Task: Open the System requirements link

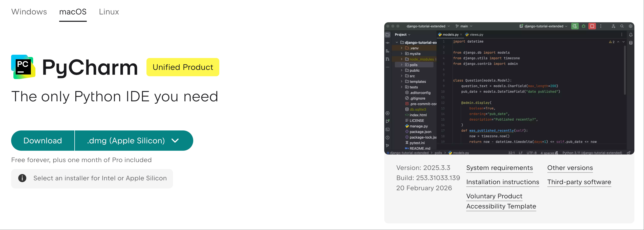Action: point(499,168)
